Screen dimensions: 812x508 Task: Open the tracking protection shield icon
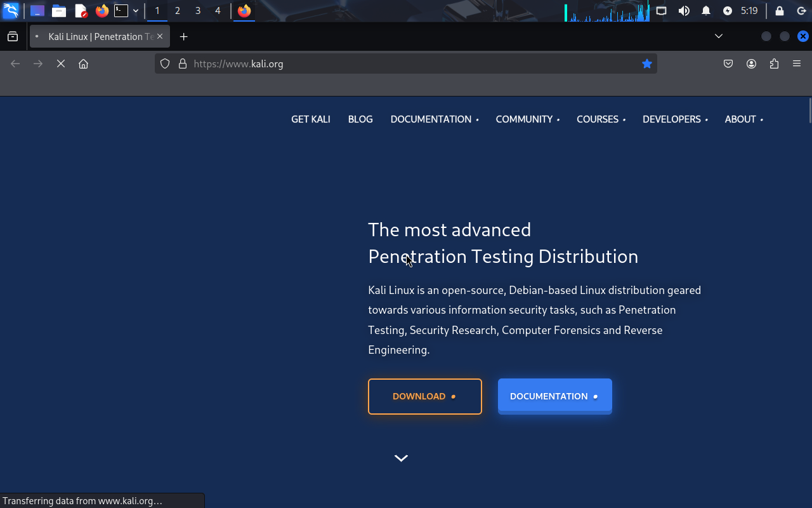[x=165, y=63]
